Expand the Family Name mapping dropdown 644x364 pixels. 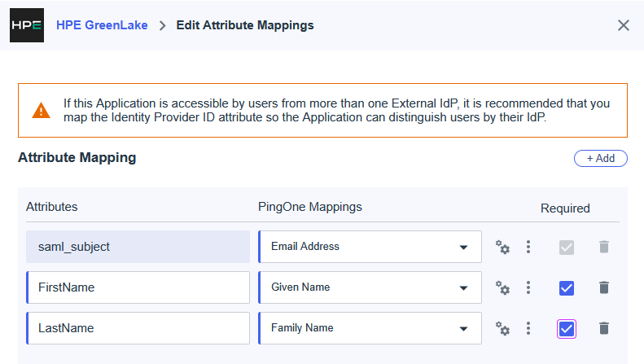coord(462,328)
